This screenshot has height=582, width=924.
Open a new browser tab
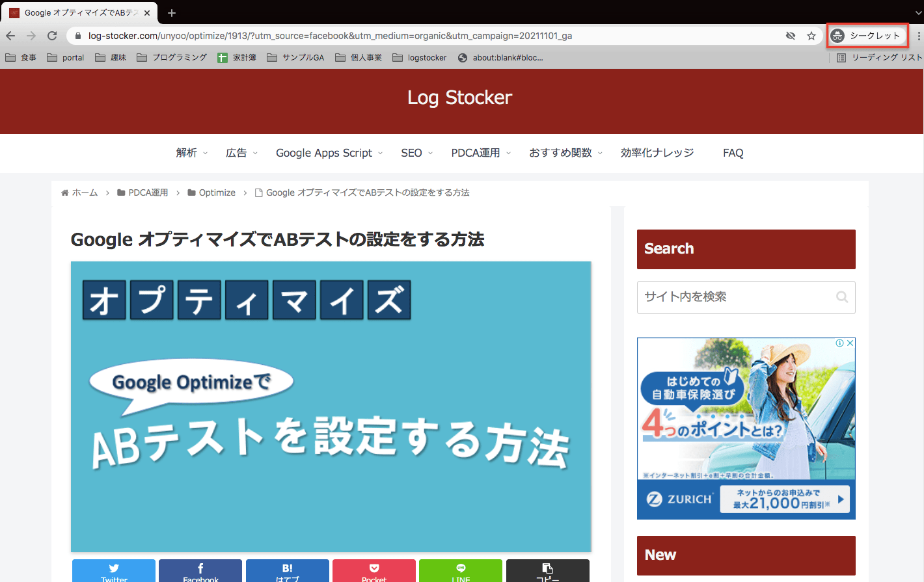172,13
